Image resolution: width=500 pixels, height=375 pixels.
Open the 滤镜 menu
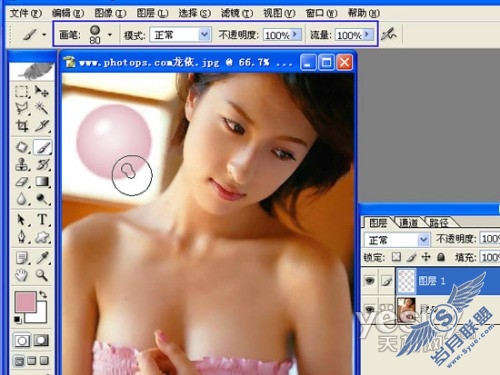pyautogui.click(x=237, y=13)
